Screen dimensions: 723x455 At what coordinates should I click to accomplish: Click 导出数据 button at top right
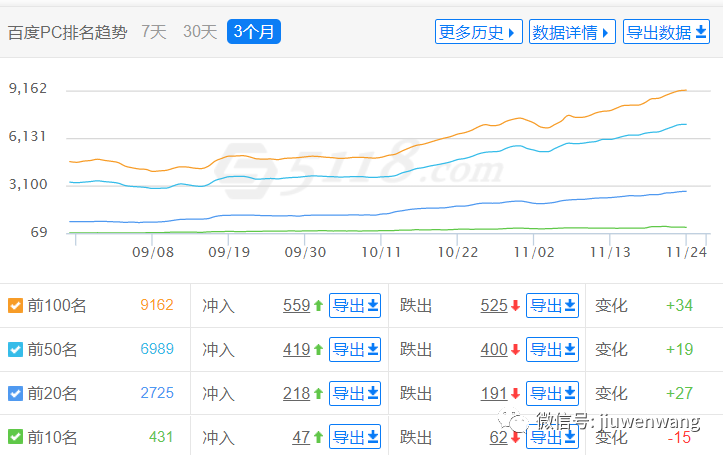click(x=666, y=32)
